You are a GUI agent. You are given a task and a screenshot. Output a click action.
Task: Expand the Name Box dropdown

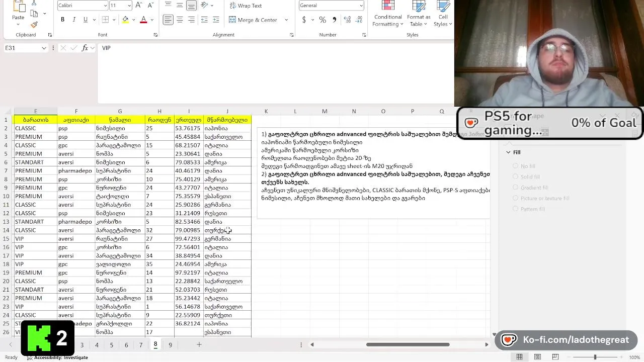[44, 48]
